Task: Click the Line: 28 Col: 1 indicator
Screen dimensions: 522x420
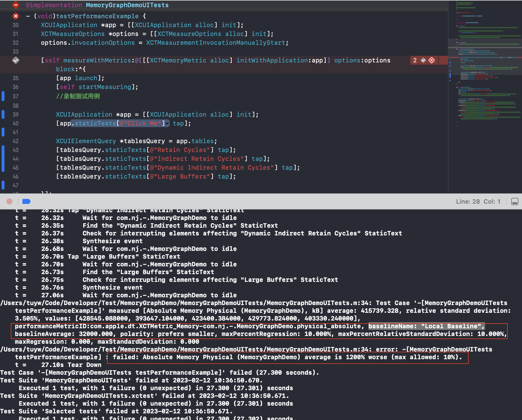Action: coord(478,201)
